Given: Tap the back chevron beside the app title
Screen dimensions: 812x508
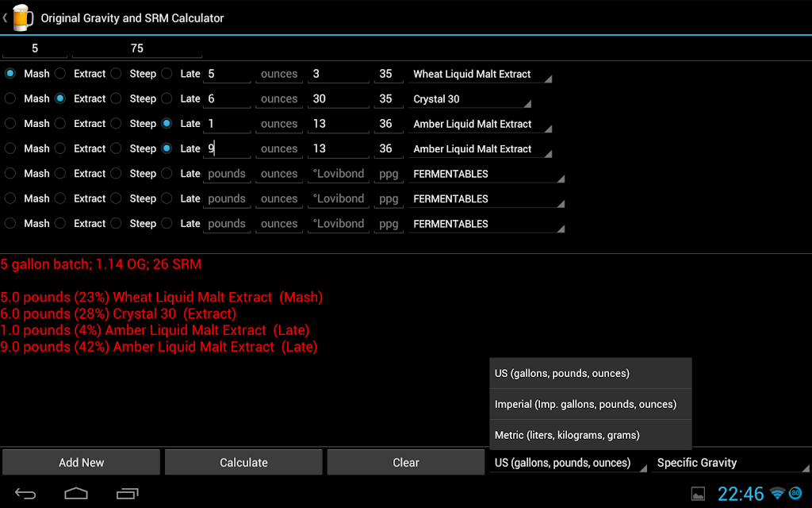Looking at the screenshot, I should pos(5,18).
